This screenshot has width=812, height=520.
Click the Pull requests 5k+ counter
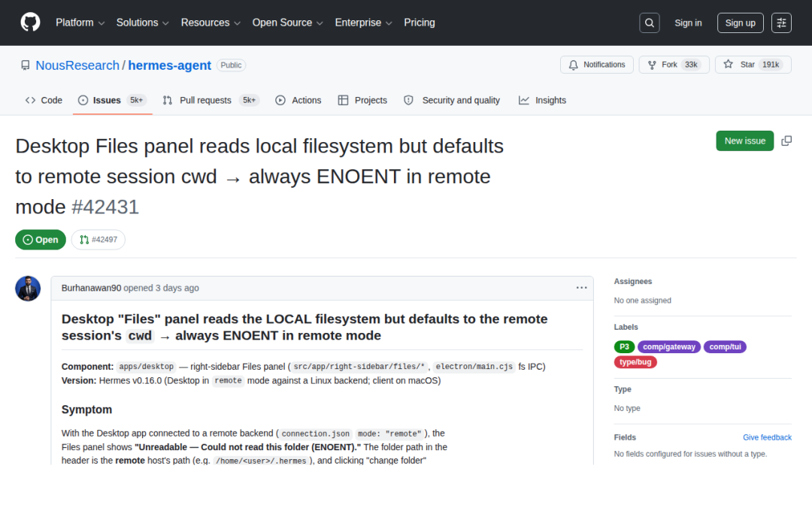coord(250,101)
